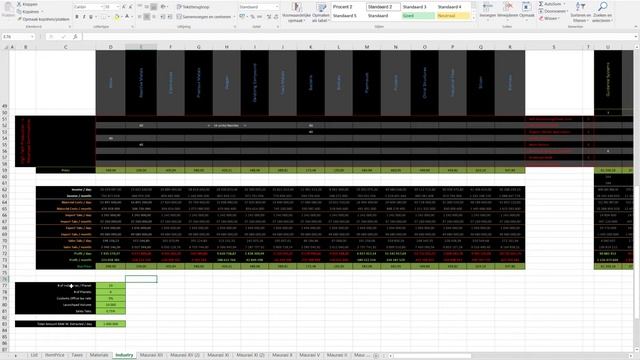The image size is (640, 360).
Task: Toggle Tekstterugloop (wrap text)
Action: [x=193, y=7]
